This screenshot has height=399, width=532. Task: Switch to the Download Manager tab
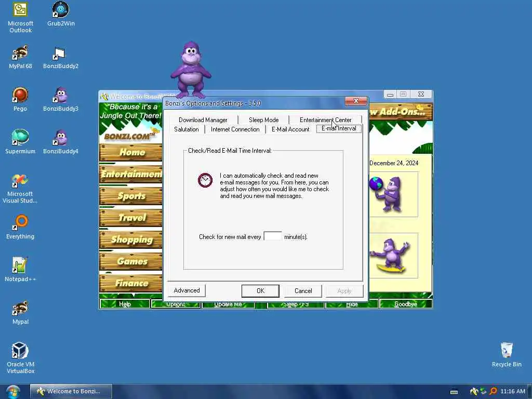pos(203,120)
